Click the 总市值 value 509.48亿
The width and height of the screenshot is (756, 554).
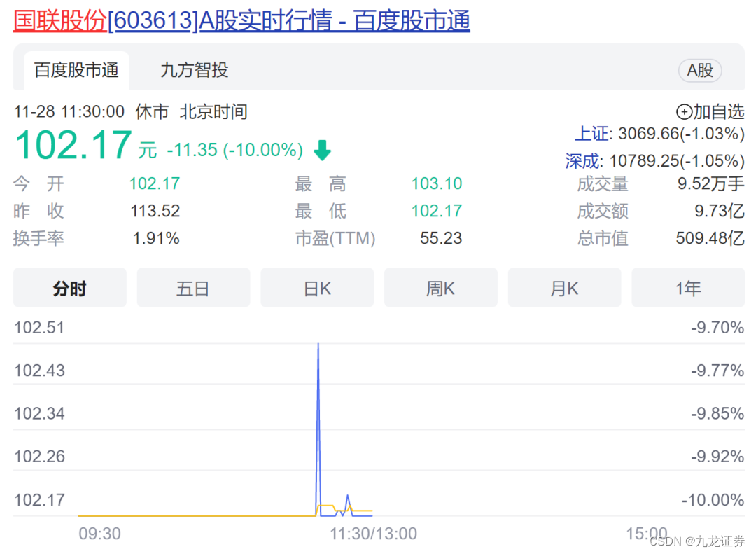click(x=710, y=238)
